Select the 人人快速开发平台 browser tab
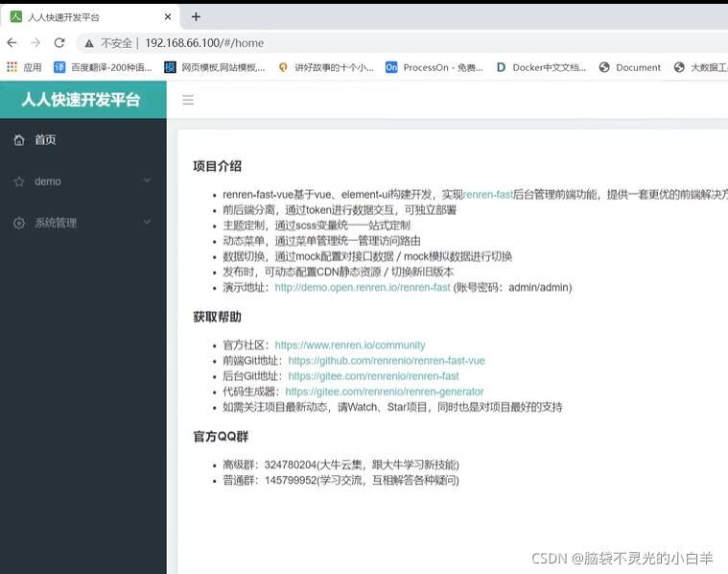728x574 pixels. (90, 16)
